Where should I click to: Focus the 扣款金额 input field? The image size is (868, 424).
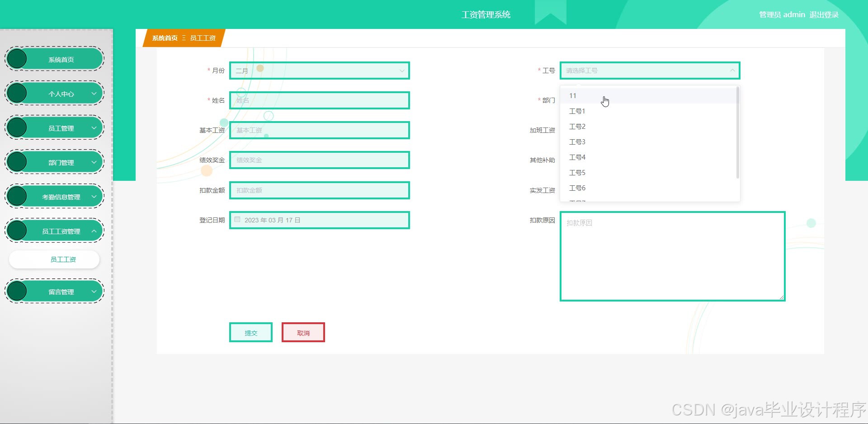point(320,190)
